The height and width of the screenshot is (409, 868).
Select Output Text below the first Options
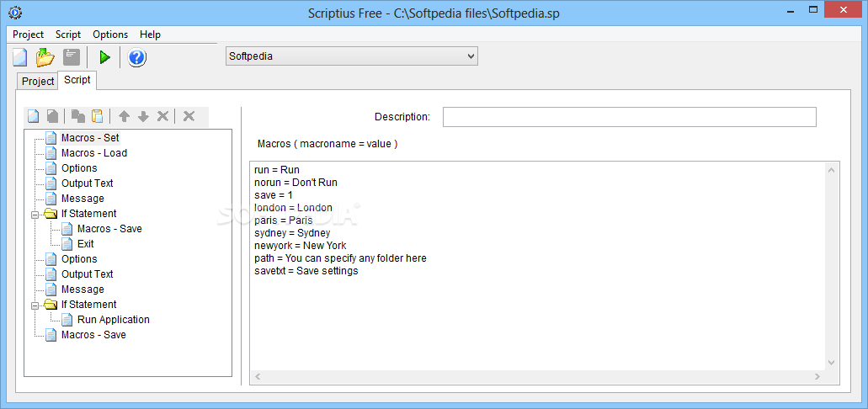[x=87, y=183]
